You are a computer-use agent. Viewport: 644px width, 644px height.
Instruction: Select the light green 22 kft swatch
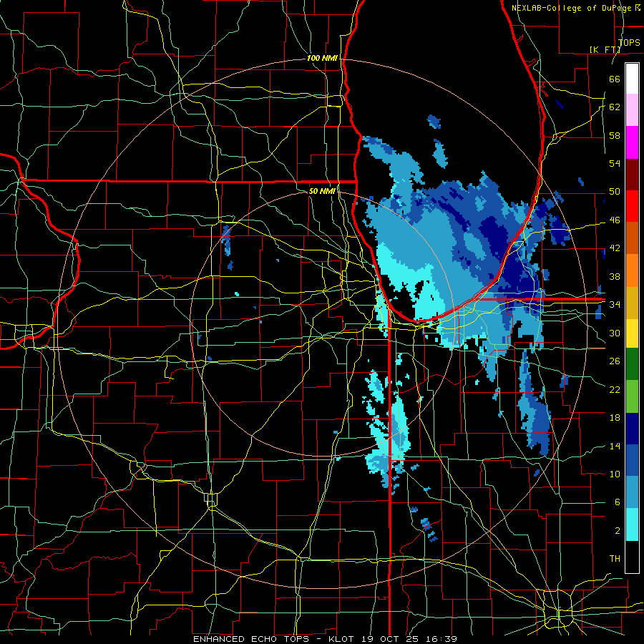[x=632, y=396]
